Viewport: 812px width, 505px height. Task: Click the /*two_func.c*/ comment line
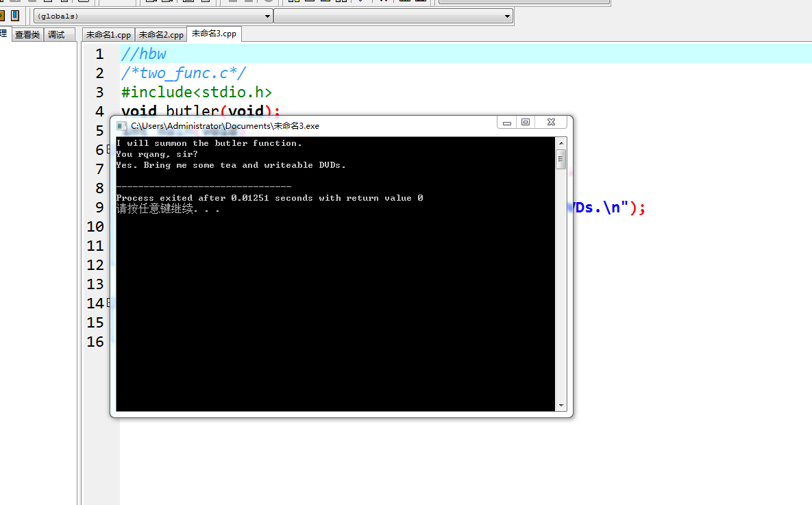pos(184,73)
